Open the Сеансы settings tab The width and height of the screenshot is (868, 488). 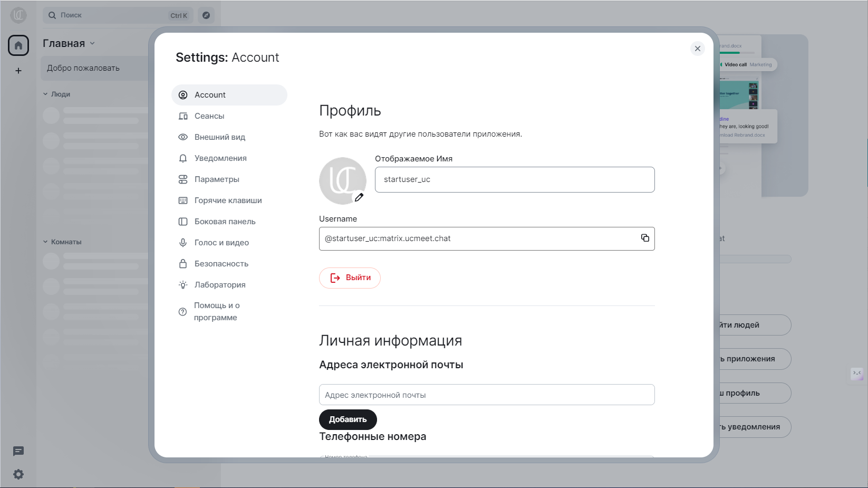pyautogui.click(x=209, y=116)
